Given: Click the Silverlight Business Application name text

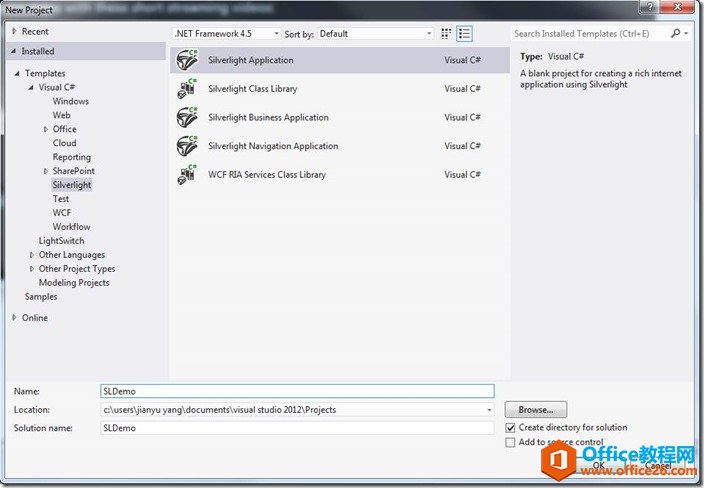Looking at the screenshot, I should (x=268, y=118).
